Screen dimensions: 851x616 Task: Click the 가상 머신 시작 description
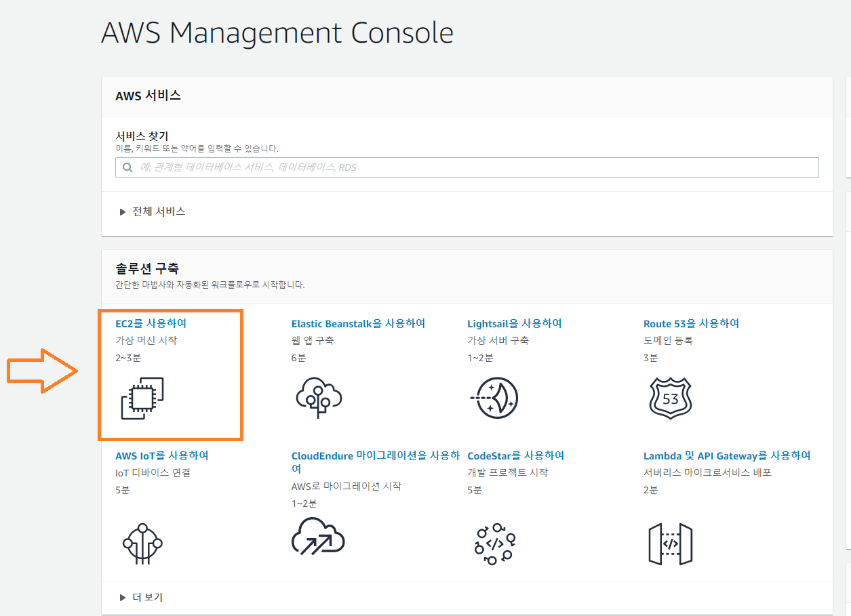[146, 340]
